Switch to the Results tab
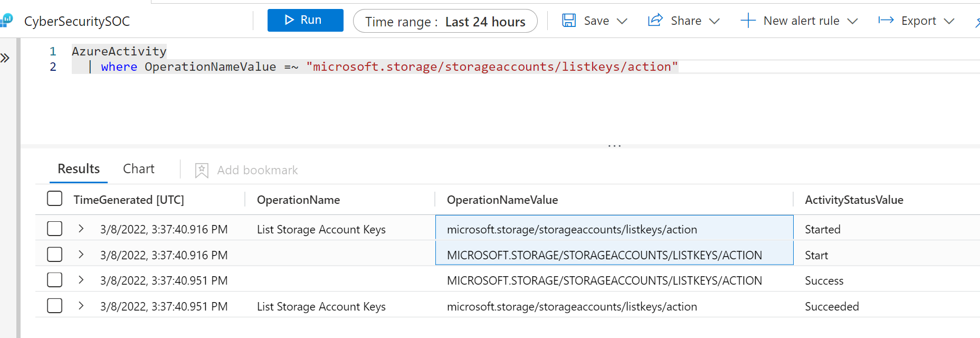 (x=79, y=169)
